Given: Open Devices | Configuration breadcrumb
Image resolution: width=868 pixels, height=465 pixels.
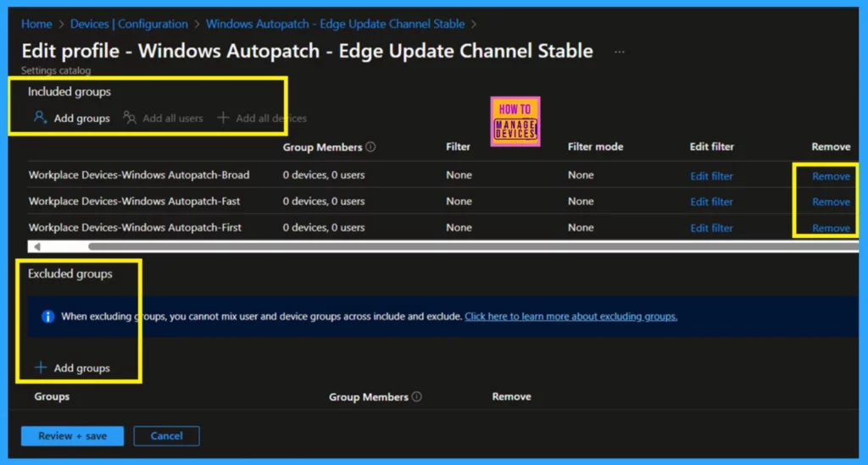Looking at the screenshot, I should coord(129,24).
